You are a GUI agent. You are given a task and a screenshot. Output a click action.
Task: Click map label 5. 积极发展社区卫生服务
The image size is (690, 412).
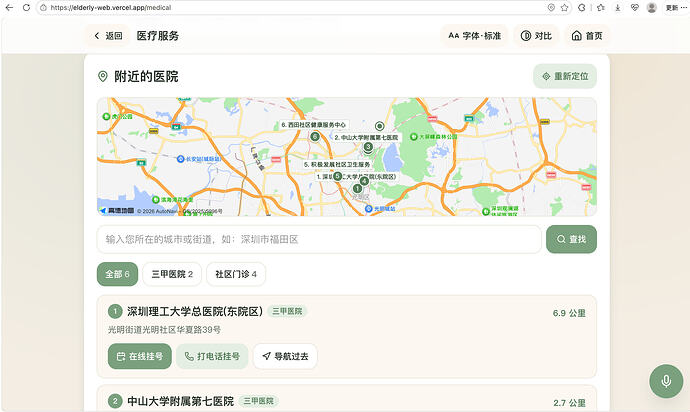pyautogui.click(x=337, y=164)
